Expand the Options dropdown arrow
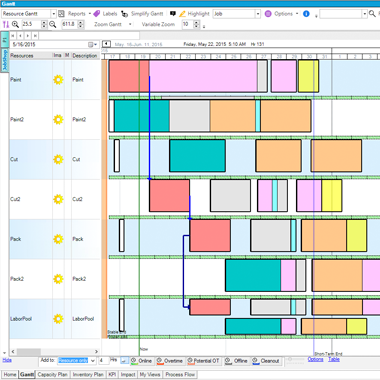The image size is (380, 380). (297, 14)
